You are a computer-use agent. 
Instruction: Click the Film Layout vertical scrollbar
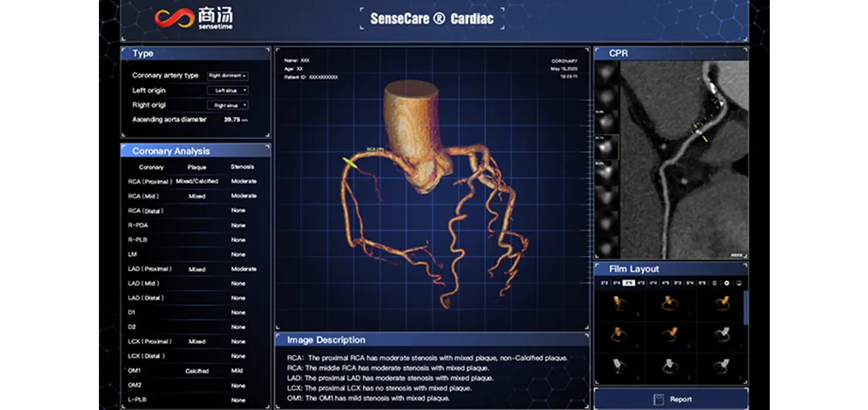pyautogui.click(x=746, y=307)
